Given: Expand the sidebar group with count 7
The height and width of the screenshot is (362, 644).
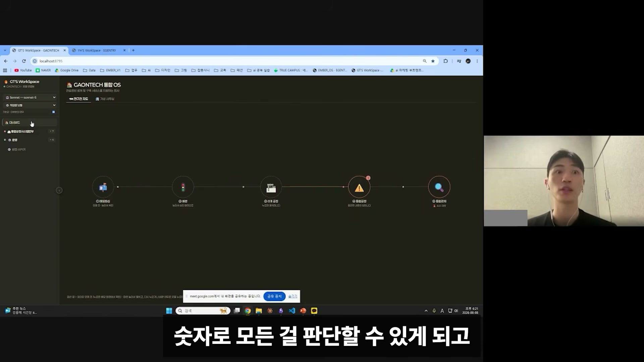Looking at the screenshot, I should pyautogui.click(x=30, y=131).
